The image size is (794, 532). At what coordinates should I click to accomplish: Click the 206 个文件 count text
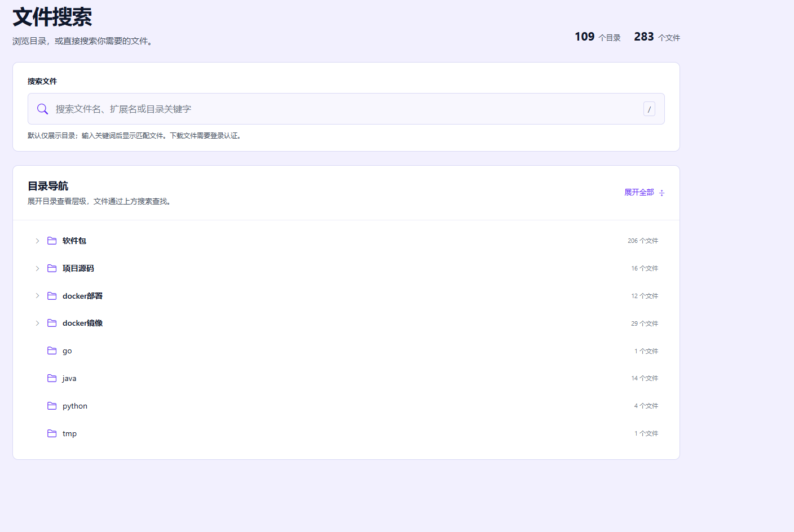(x=643, y=241)
